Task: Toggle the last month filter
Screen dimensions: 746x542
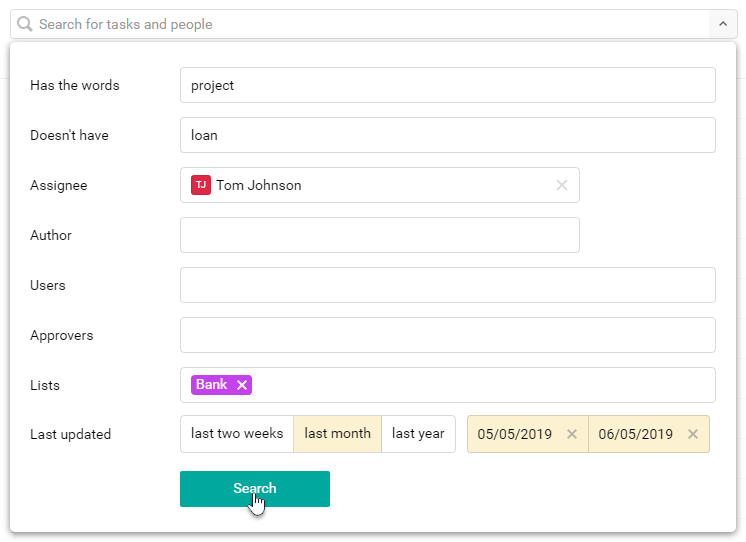Action: (x=337, y=434)
